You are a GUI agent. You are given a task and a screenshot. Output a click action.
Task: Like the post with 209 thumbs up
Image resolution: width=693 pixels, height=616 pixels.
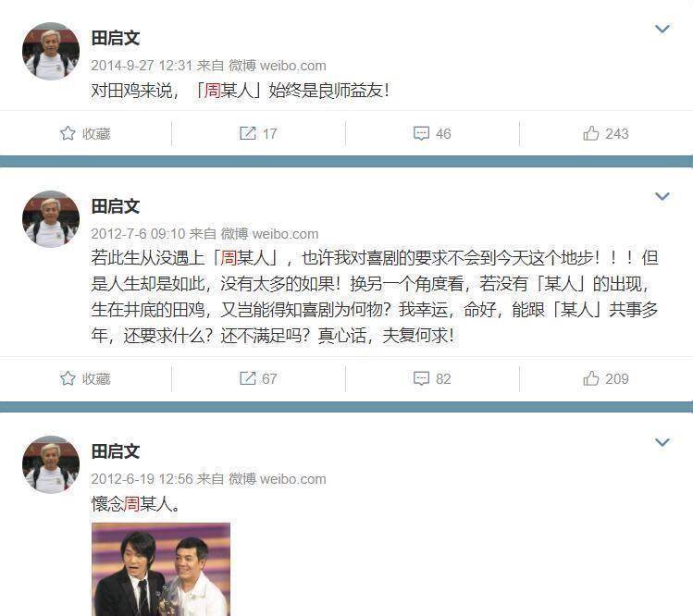[591, 378]
